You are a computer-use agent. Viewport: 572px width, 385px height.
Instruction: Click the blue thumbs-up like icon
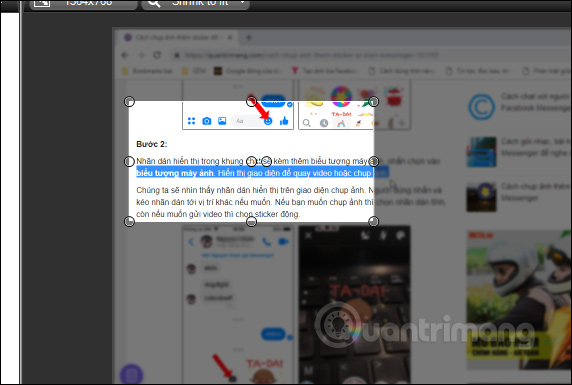tap(284, 121)
